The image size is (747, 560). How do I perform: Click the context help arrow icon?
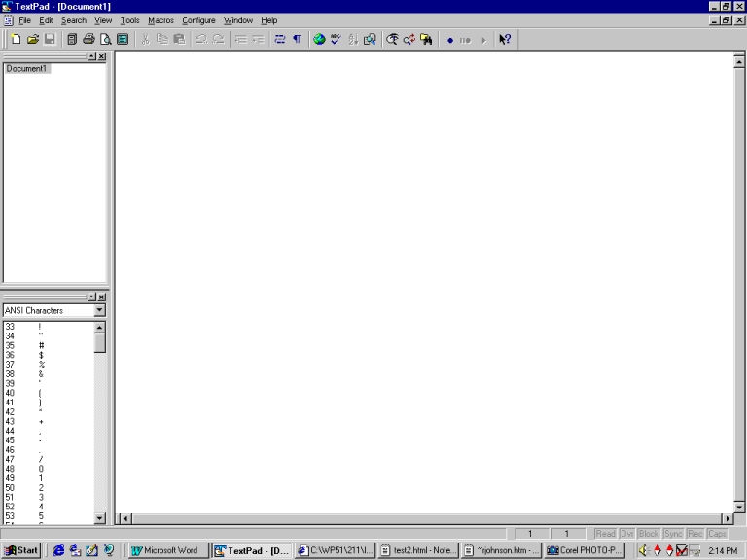tap(505, 40)
